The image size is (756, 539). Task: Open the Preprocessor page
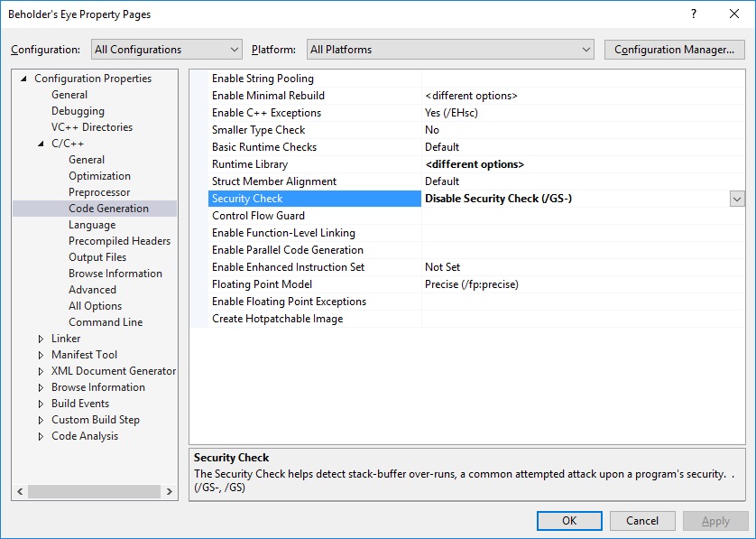(99, 192)
